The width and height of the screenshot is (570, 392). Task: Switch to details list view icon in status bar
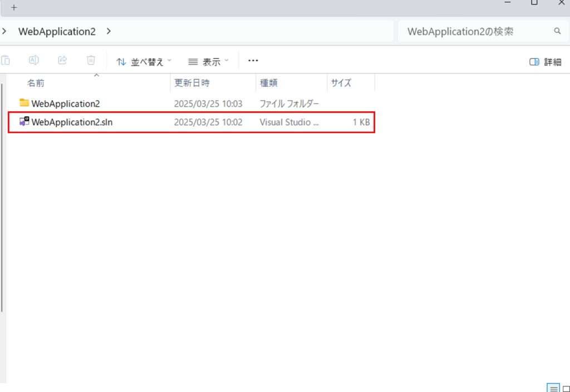coord(553,389)
